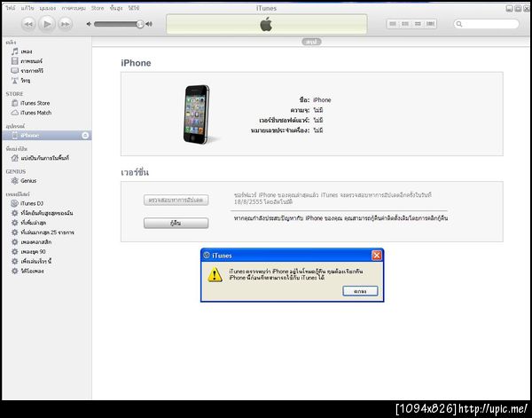Click the iTunes dialog title bar icon
Screen dimensions: 532x418
pyautogui.click(x=207, y=256)
